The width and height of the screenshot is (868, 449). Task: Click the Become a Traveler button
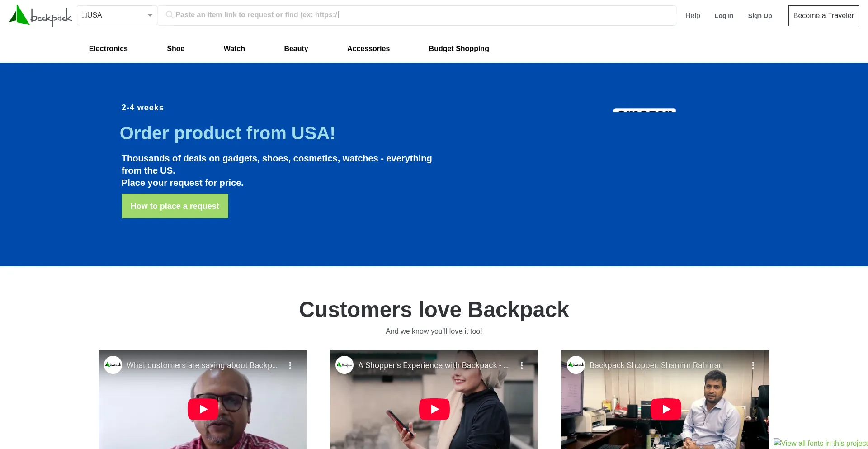click(x=824, y=16)
